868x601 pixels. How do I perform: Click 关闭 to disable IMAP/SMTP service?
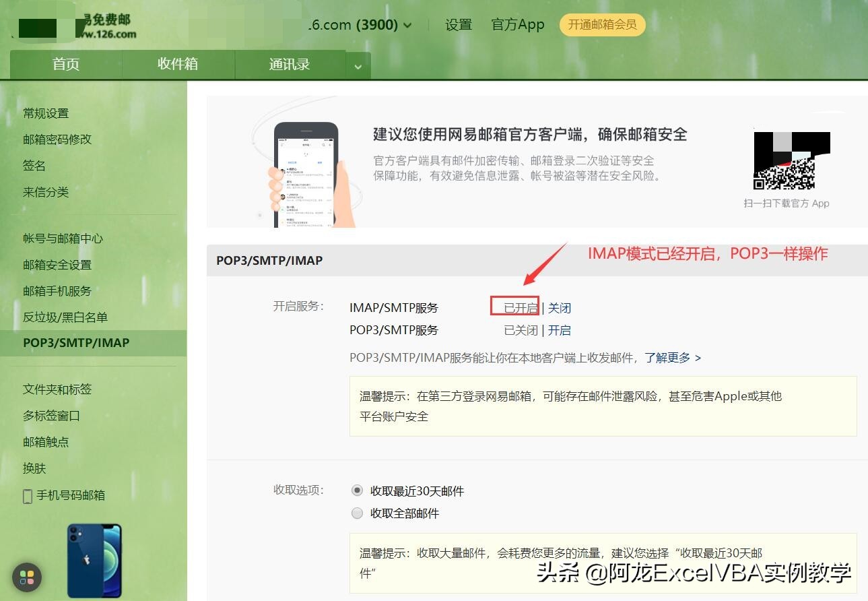pyautogui.click(x=560, y=307)
